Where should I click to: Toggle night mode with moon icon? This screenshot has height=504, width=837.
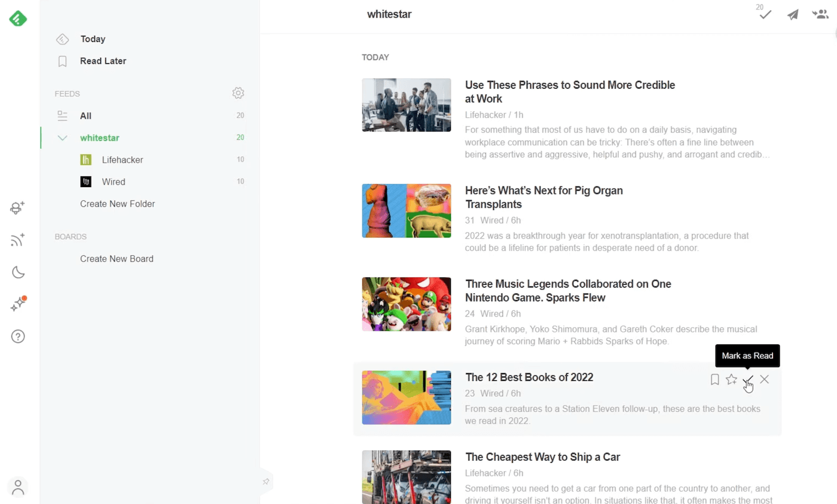[x=18, y=273]
